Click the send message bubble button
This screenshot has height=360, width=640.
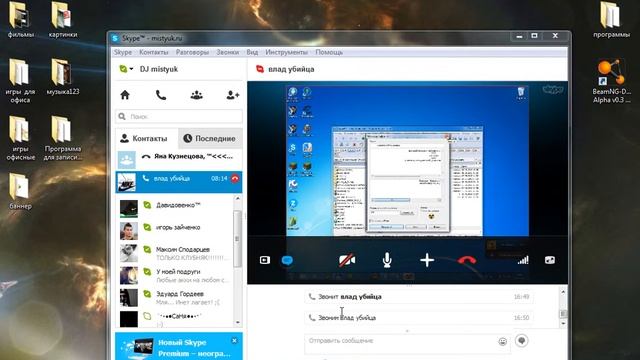522,340
